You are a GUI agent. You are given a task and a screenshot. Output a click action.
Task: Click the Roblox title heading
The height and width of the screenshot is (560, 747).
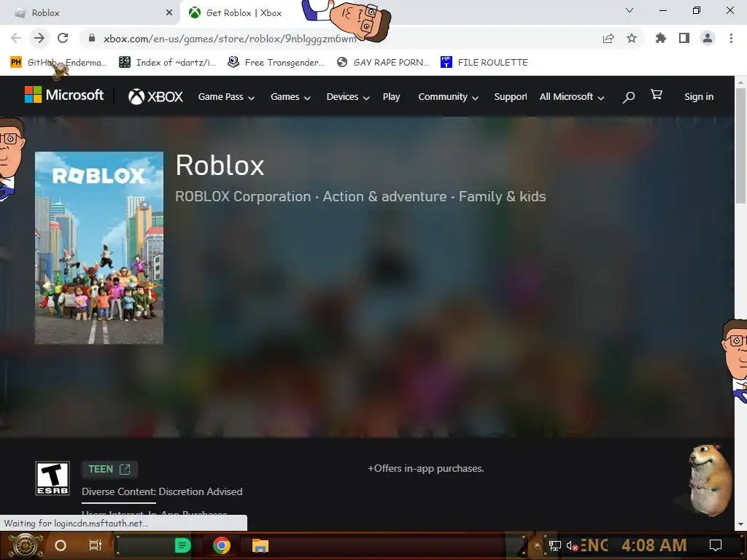coord(220,166)
